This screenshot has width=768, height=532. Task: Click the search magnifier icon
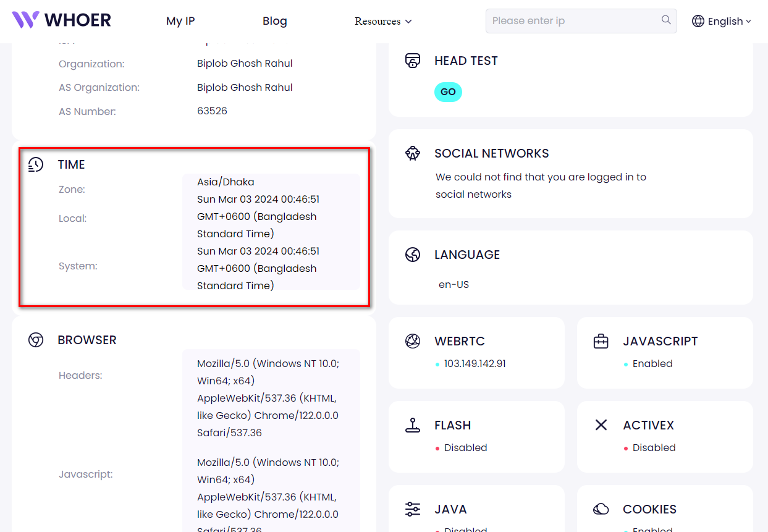665,20
